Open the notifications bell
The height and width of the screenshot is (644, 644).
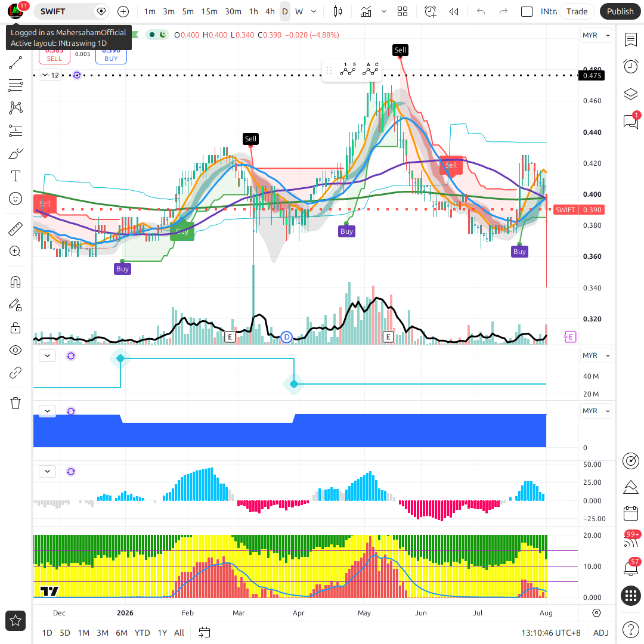pos(630,568)
